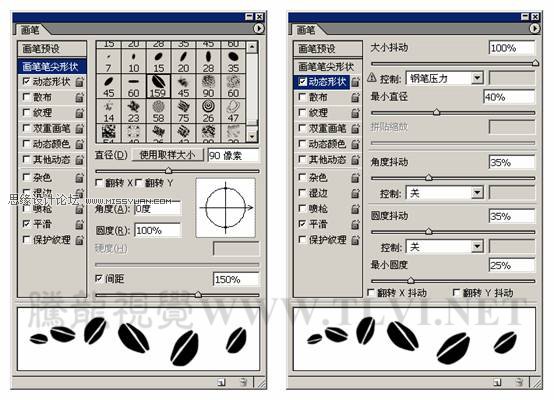Screen dimensions: 554x400
Task: Click the 使用取样大小 button
Action: click(x=167, y=155)
